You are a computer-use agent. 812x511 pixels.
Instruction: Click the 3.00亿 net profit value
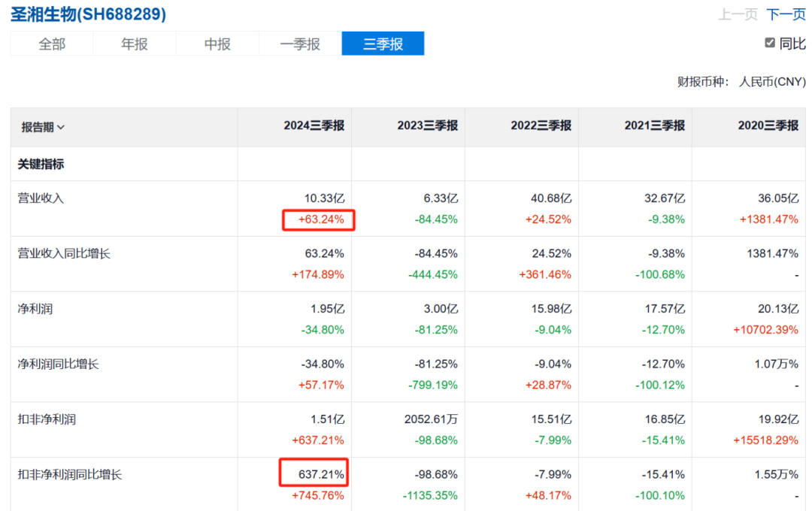(441, 309)
